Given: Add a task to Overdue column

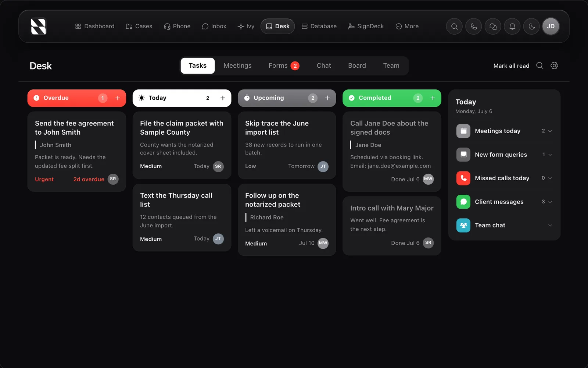Looking at the screenshot, I should 118,98.
